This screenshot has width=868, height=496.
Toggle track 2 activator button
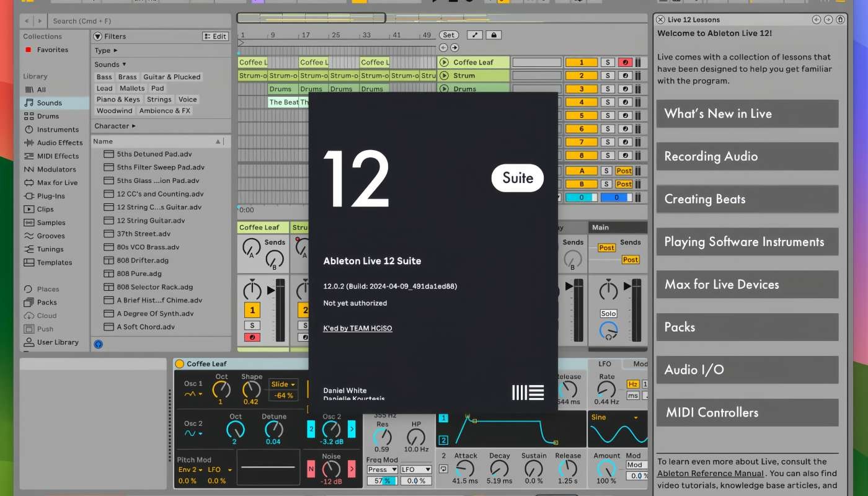tap(582, 76)
